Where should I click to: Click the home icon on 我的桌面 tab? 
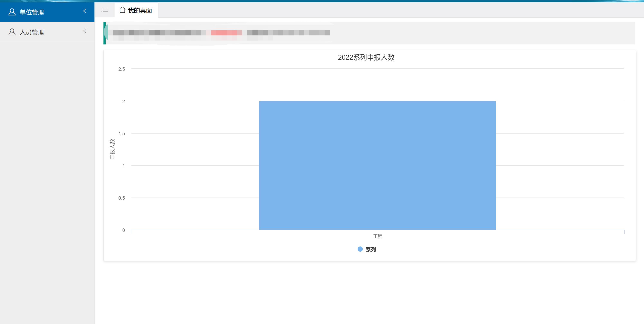coord(122,10)
